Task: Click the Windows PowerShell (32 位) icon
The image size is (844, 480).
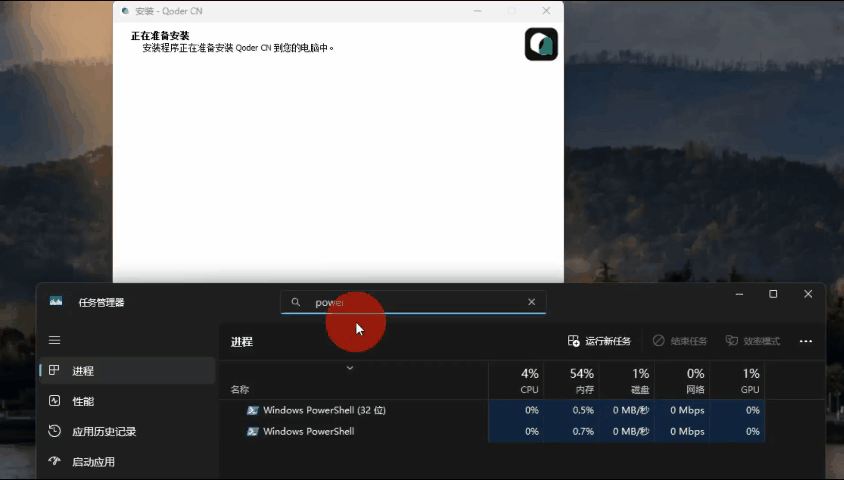Action: point(252,410)
